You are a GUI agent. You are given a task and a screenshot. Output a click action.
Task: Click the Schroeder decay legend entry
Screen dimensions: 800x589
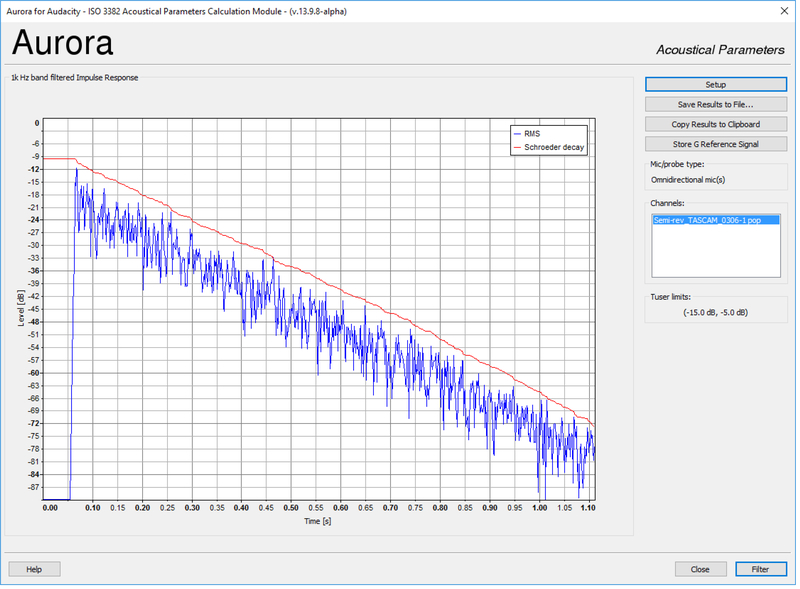(x=548, y=147)
